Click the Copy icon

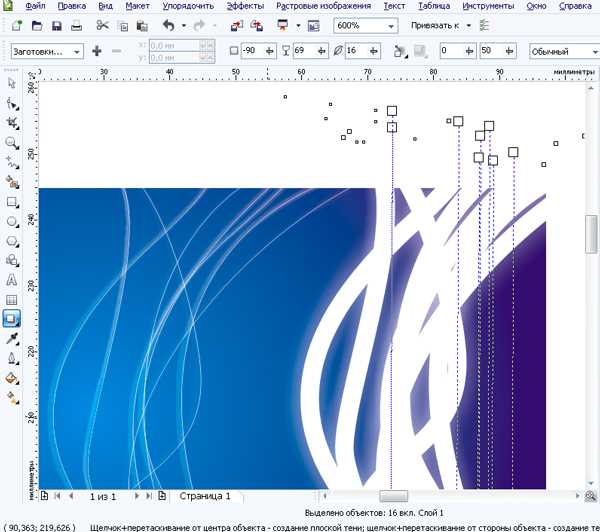[x=123, y=26]
